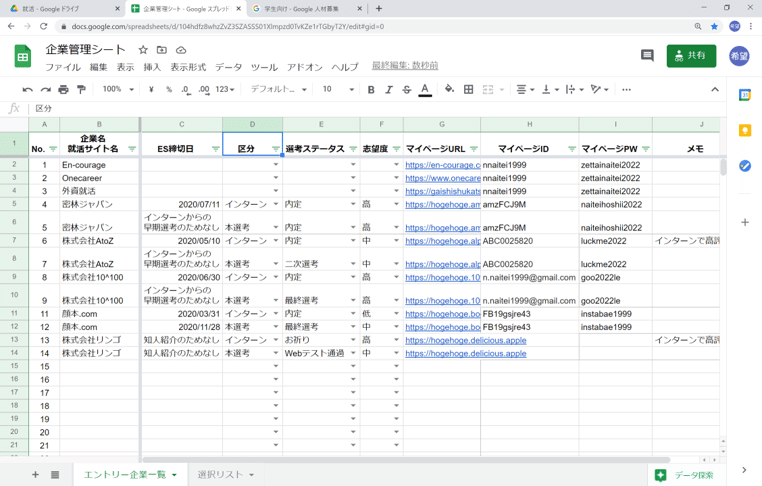Open the borders tool
The image size is (762, 486).
point(468,89)
